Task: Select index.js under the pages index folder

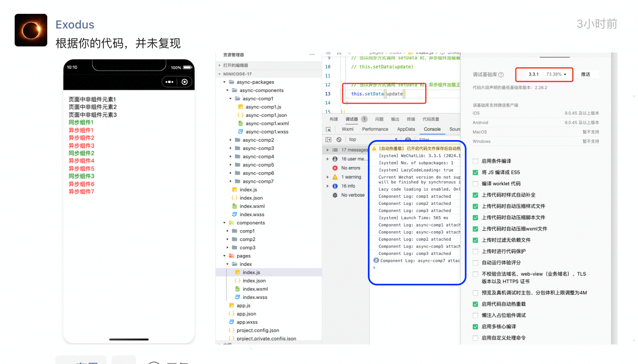Action: click(x=251, y=272)
